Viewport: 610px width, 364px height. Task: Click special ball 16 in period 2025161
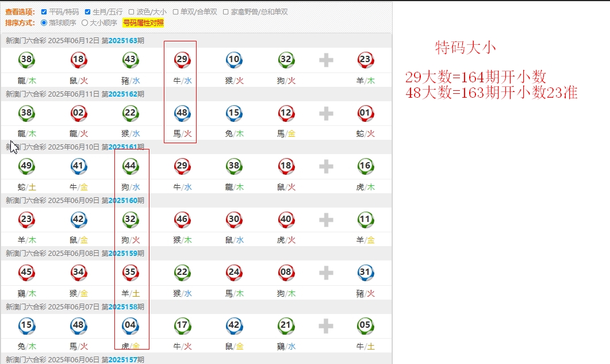point(365,166)
